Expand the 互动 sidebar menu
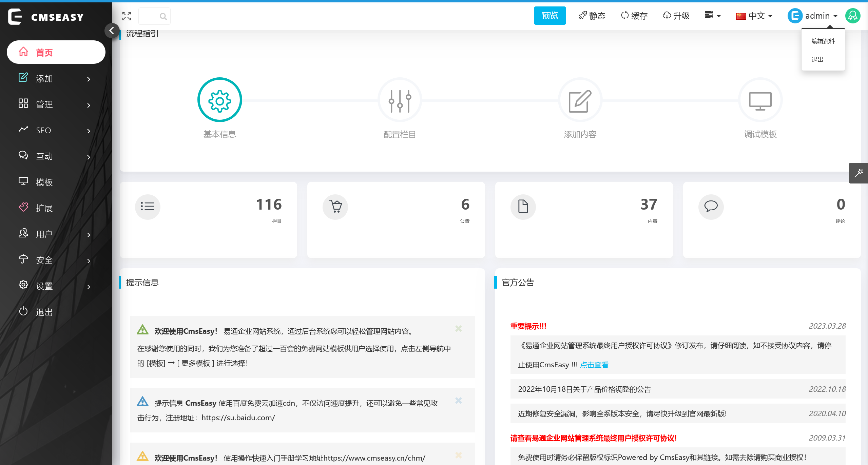Image resolution: width=868 pixels, height=465 pixels. (x=56, y=156)
